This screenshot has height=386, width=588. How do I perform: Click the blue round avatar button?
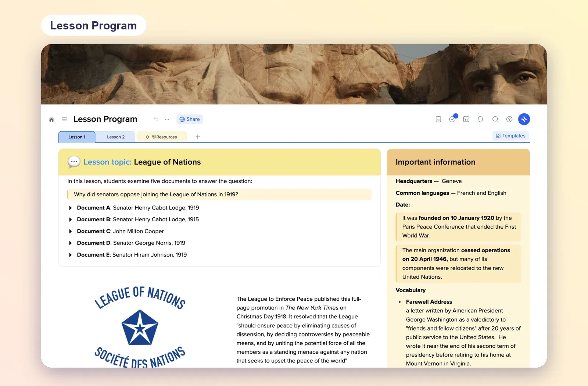click(x=524, y=119)
